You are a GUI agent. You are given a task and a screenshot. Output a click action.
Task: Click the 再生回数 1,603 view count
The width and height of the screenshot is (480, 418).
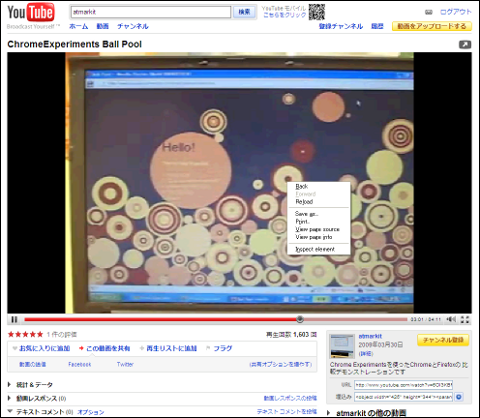click(x=291, y=334)
